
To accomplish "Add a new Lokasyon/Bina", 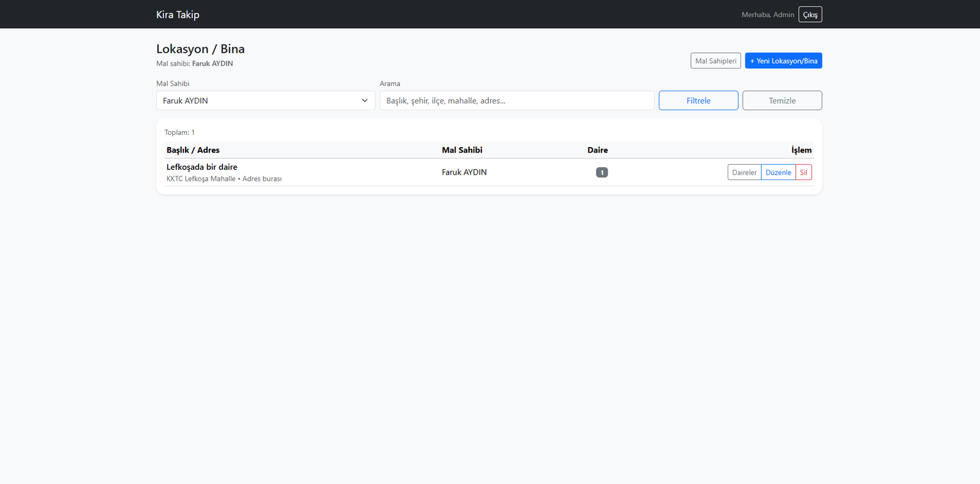I will point(783,61).
